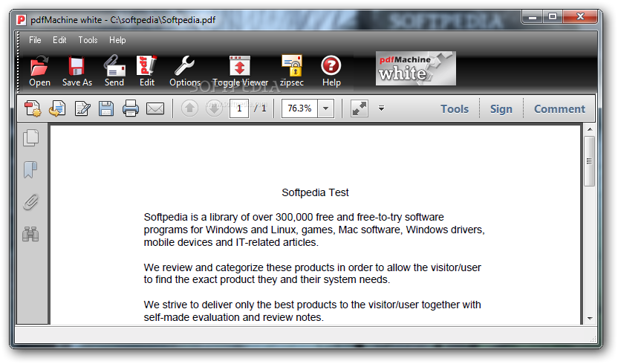Open the Tools pane
The height and width of the screenshot is (364, 618).
pos(455,109)
